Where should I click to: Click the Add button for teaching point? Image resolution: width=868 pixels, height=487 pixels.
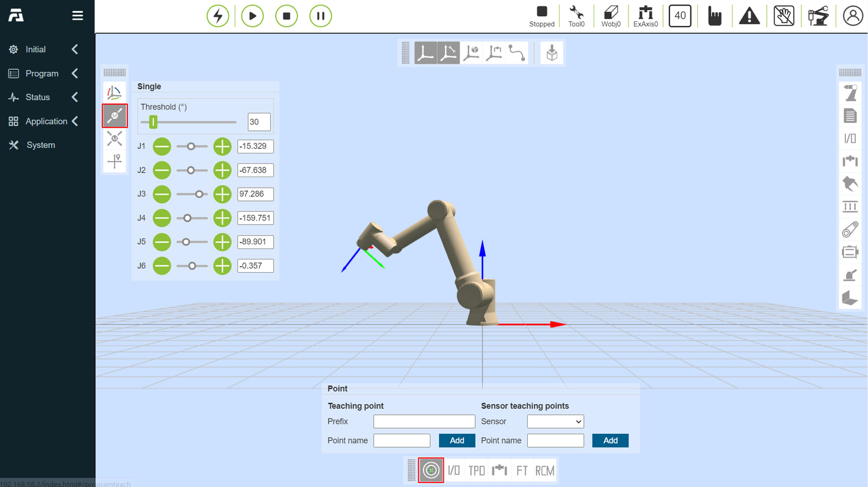click(457, 440)
